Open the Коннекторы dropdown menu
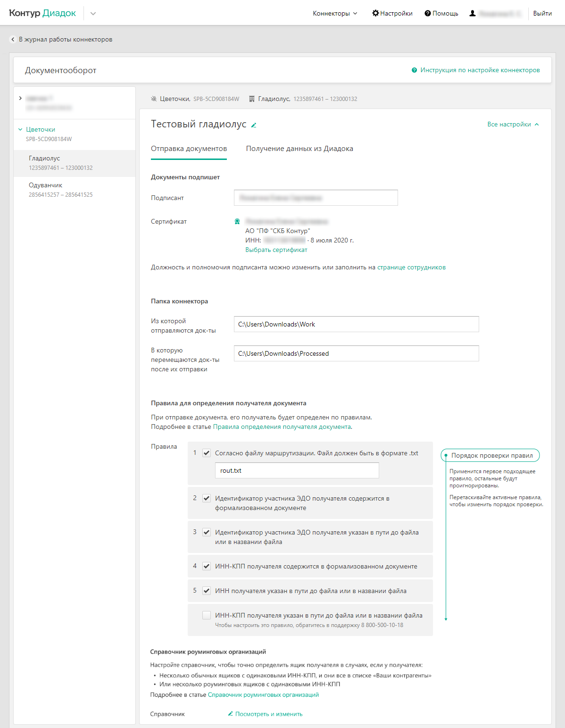The width and height of the screenshot is (565, 728). (335, 13)
